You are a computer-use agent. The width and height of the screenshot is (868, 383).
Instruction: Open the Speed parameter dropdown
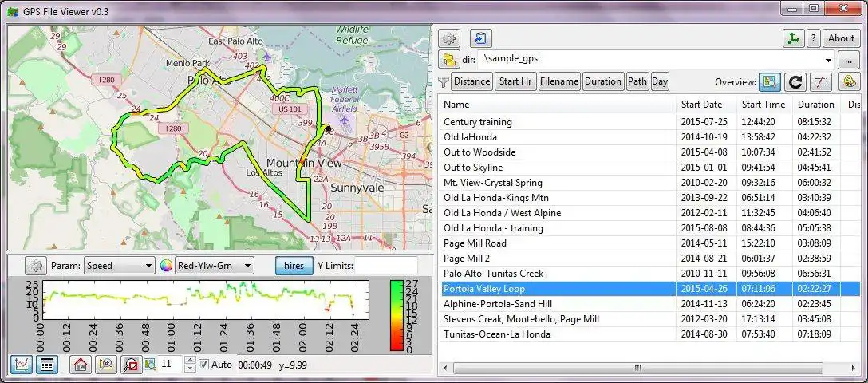119,266
